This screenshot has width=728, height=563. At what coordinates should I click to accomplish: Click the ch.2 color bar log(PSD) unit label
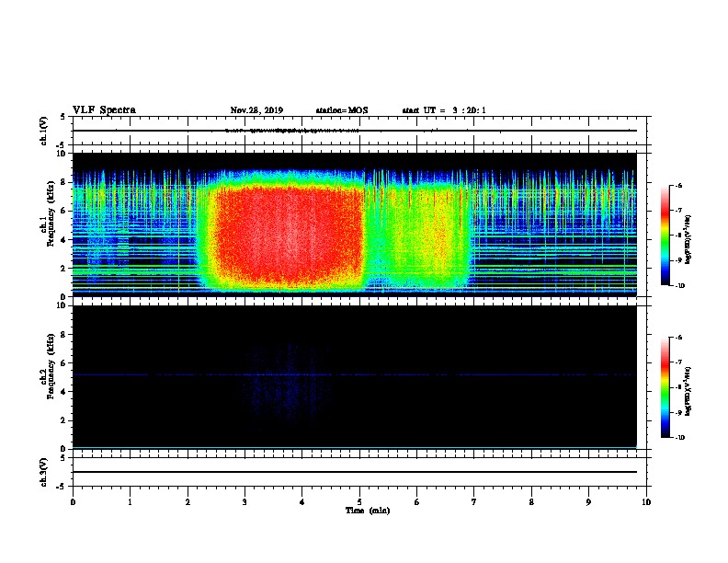(688, 392)
